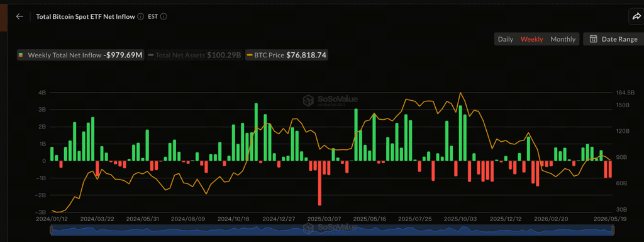Click the 90B right axis label
644x242 pixels.
click(x=621, y=157)
